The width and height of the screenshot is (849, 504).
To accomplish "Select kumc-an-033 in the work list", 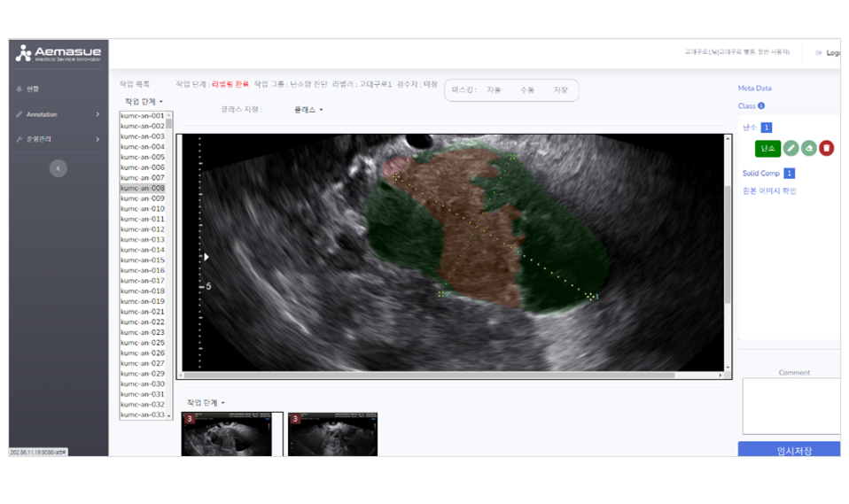I will pos(143,415).
